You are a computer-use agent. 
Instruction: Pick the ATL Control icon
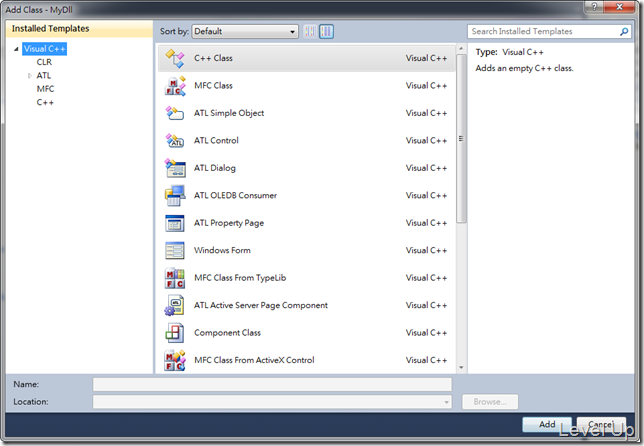tap(175, 140)
